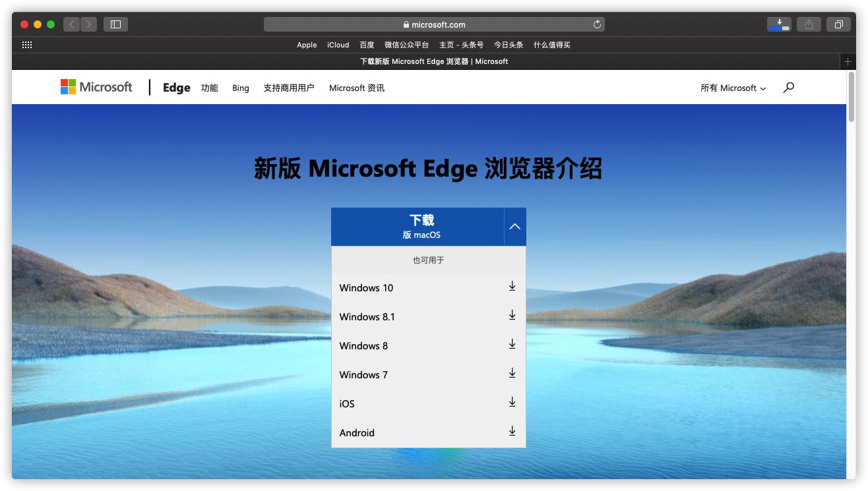Show all tabs in Safari
Image resolution: width=868 pixels, height=491 pixels.
(838, 24)
